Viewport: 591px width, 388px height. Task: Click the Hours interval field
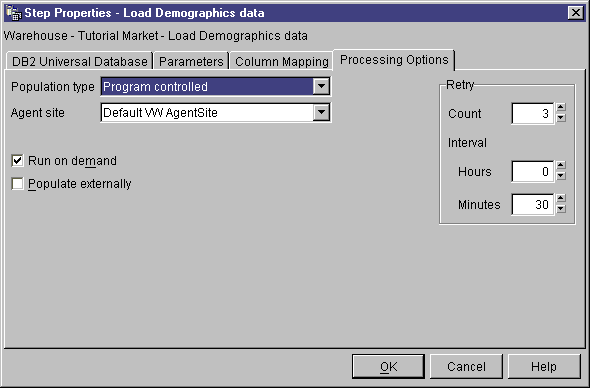533,171
